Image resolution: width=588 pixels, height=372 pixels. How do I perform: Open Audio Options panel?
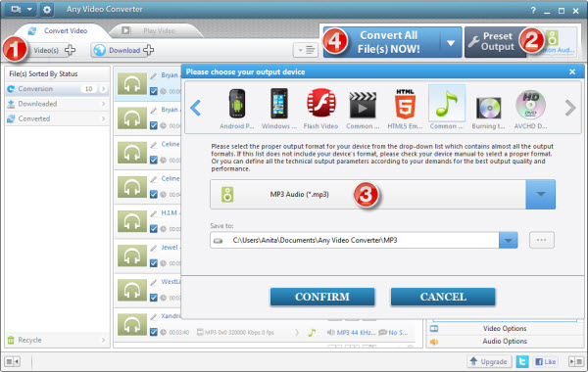pos(505,342)
